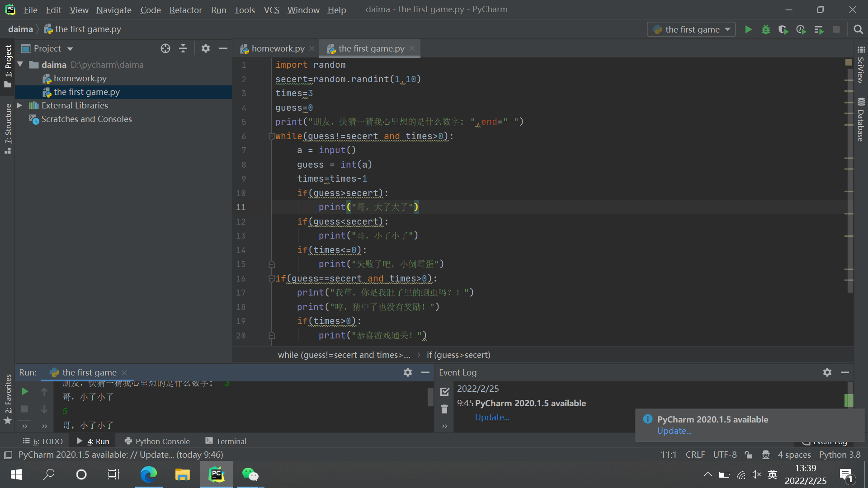
Task: Open the Refactor menu
Action: click(x=185, y=9)
